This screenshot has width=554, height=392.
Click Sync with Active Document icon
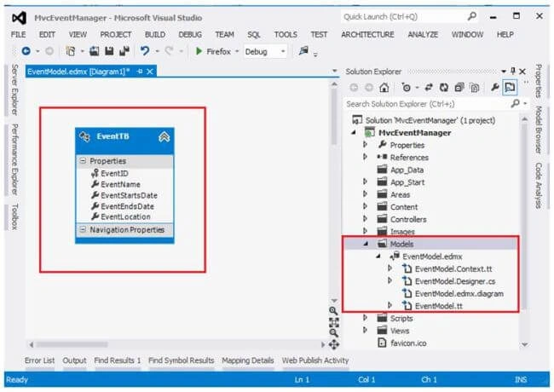pyautogui.click(x=429, y=87)
